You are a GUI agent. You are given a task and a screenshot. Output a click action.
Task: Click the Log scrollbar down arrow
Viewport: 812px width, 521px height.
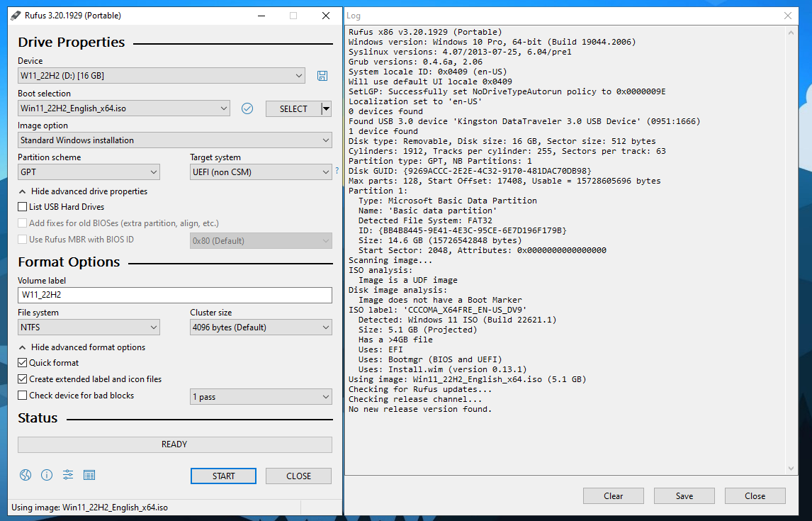(x=791, y=468)
